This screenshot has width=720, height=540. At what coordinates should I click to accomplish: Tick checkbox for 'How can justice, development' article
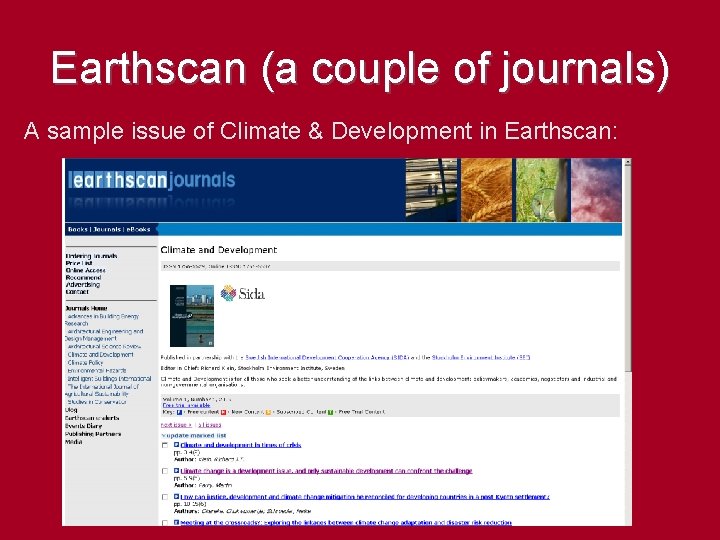pos(165,497)
